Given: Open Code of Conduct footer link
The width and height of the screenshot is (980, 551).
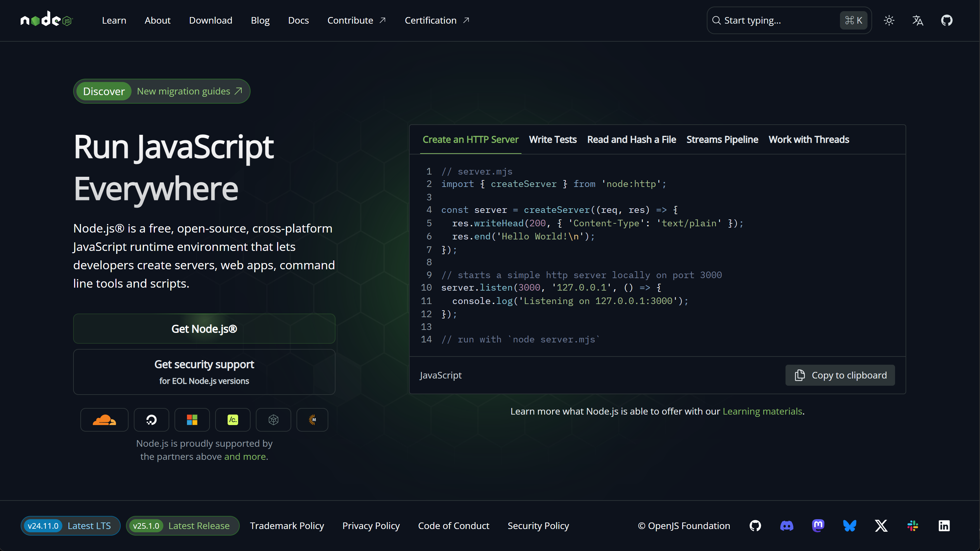Looking at the screenshot, I should coord(454,525).
